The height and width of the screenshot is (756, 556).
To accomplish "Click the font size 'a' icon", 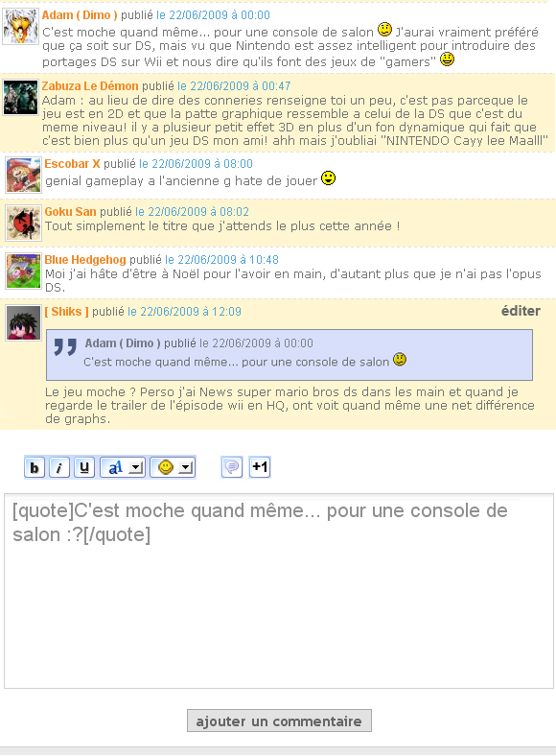I will 115,467.
